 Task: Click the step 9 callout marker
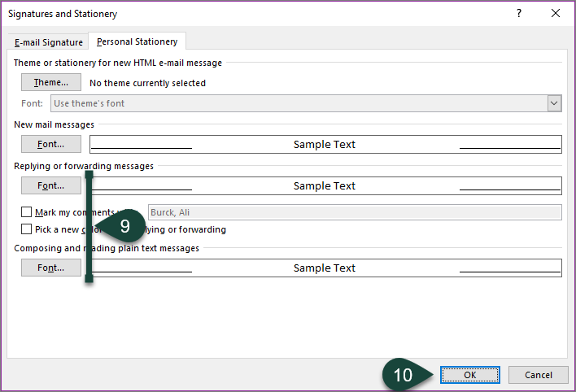(x=124, y=225)
